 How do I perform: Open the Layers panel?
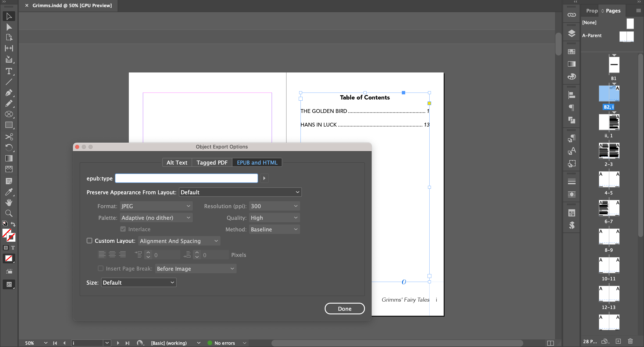(571, 33)
